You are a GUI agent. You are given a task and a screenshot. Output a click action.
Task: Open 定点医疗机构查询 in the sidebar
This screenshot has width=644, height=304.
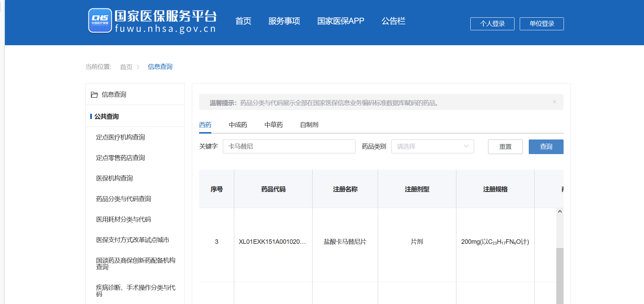tap(120, 137)
